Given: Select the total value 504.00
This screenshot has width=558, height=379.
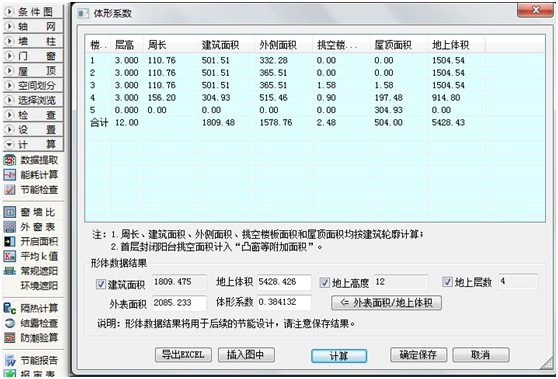Looking at the screenshot, I should 388,122.
